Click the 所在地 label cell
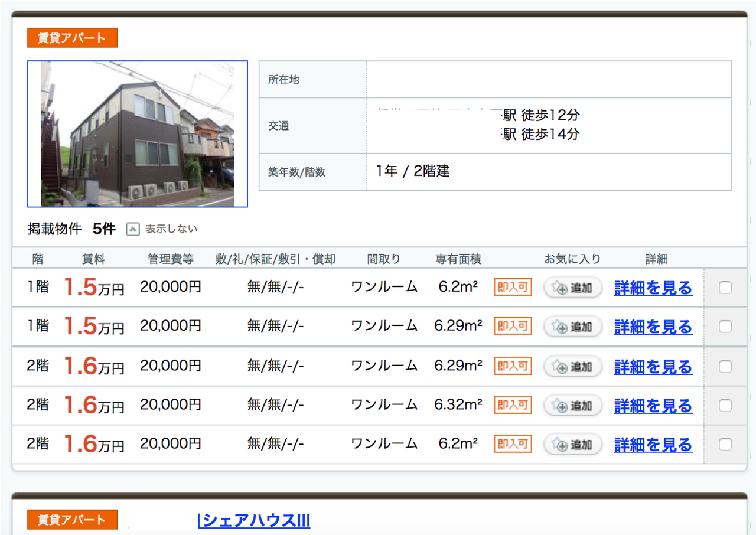 point(312,79)
